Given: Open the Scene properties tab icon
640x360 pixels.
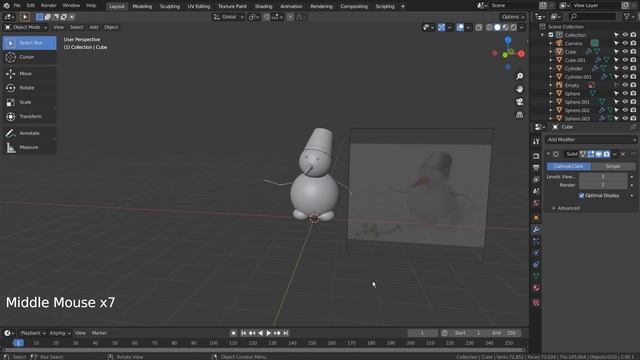Looking at the screenshot, I should pos(536,191).
